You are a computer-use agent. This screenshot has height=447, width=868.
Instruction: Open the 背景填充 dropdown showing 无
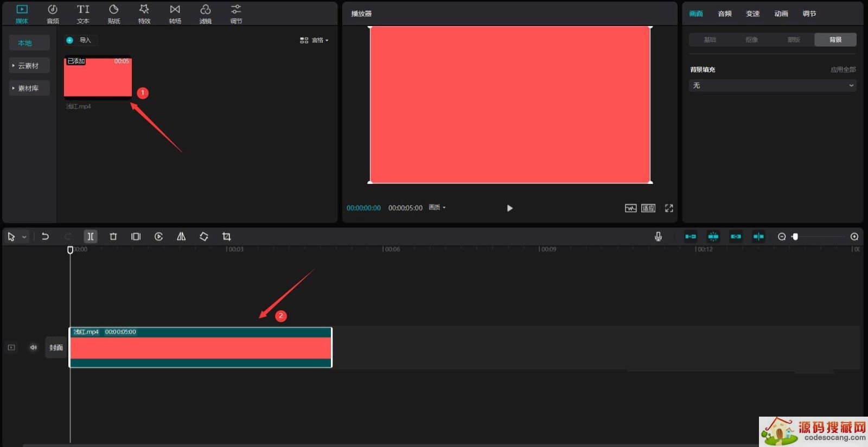pyautogui.click(x=772, y=86)
